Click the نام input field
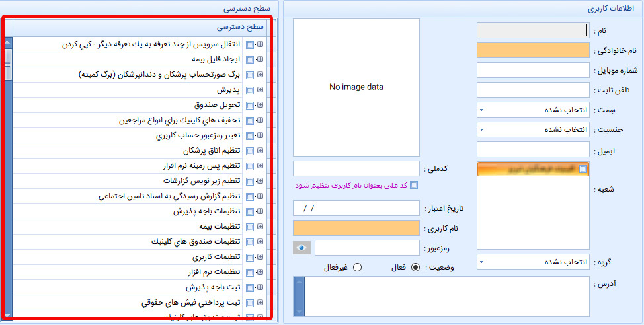 (x=533, y=31)
